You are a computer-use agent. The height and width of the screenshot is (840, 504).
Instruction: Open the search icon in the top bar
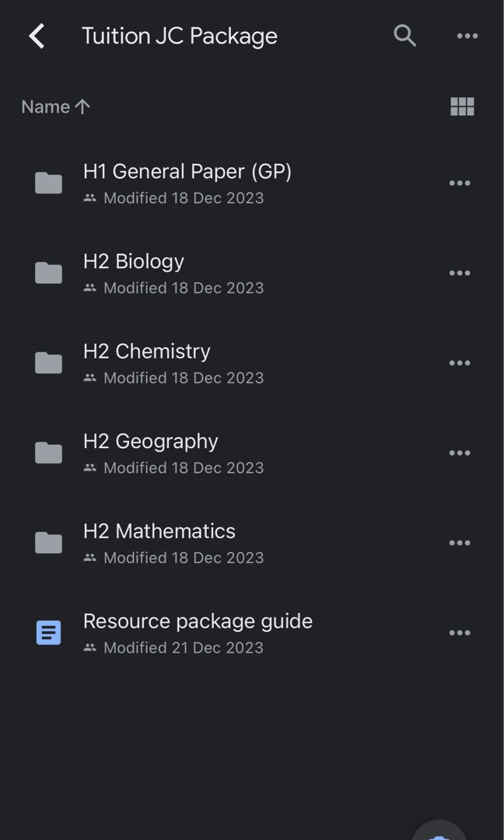click(x=404, y=35)
